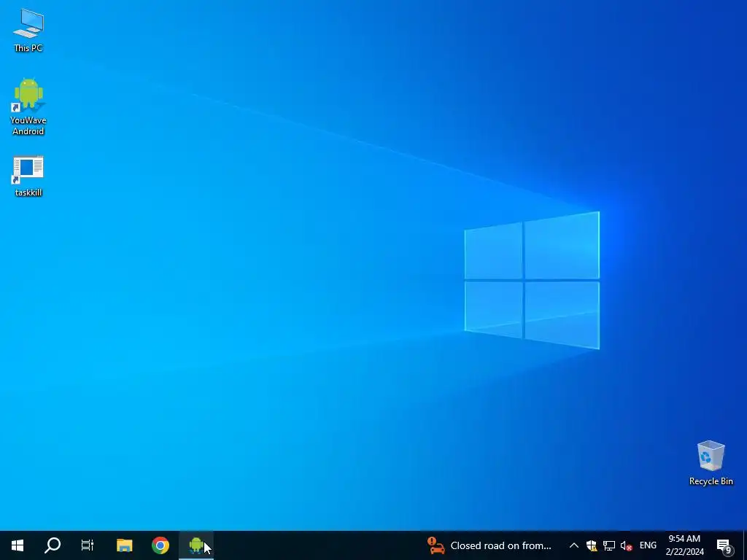747x560 pixels.
Task: Open the clock and calendar flyout
Action: [684, 545]
